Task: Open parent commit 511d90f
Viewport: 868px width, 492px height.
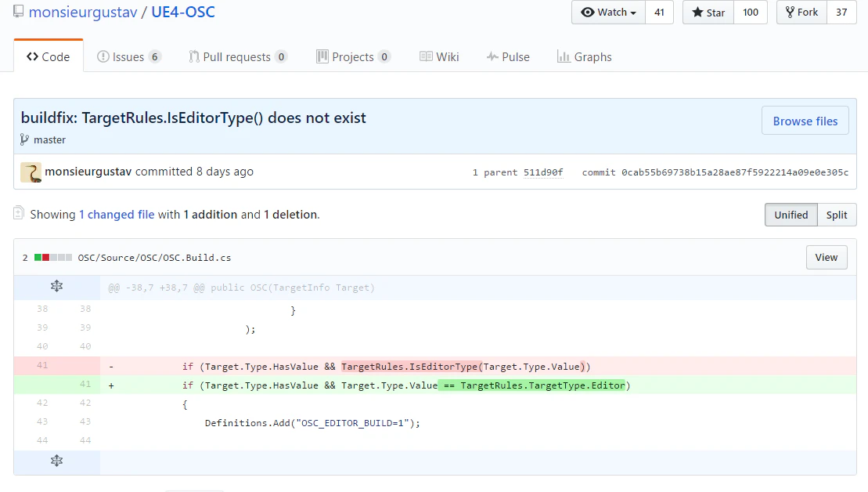Action: 543,172
